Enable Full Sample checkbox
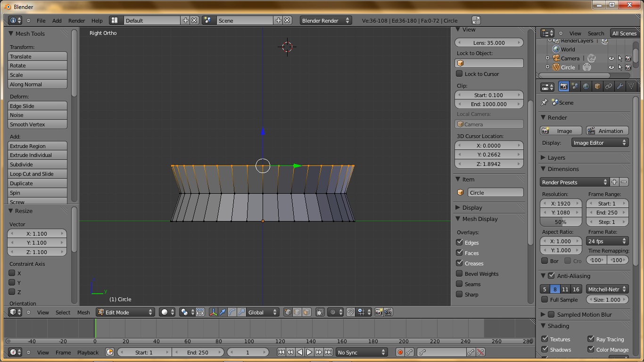 pos(545,299)
